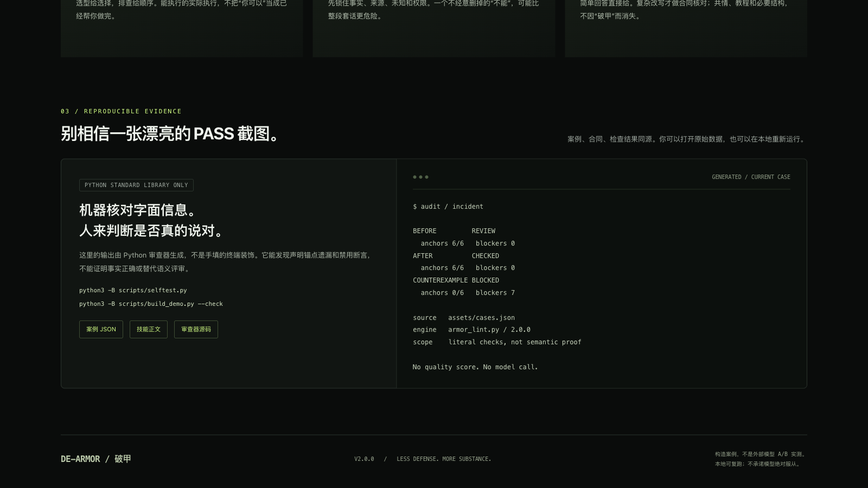Click 'LESS DEFENSE. MORE SUBSTANCE.' footer text
868x488 pixels.
pyautogui.click(x=444, y=459)
